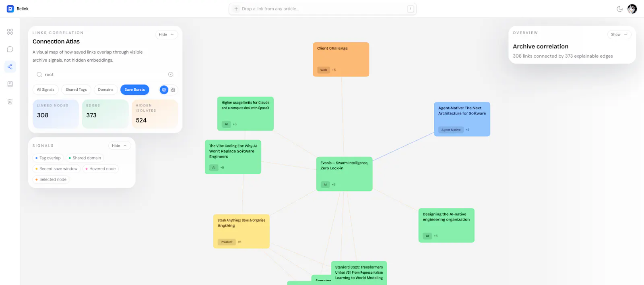Toggle the Shared domain signal chip
Image resolution: width=644 pixels, height=285 pixels.
pyautogui.click(x=85, y=158)
